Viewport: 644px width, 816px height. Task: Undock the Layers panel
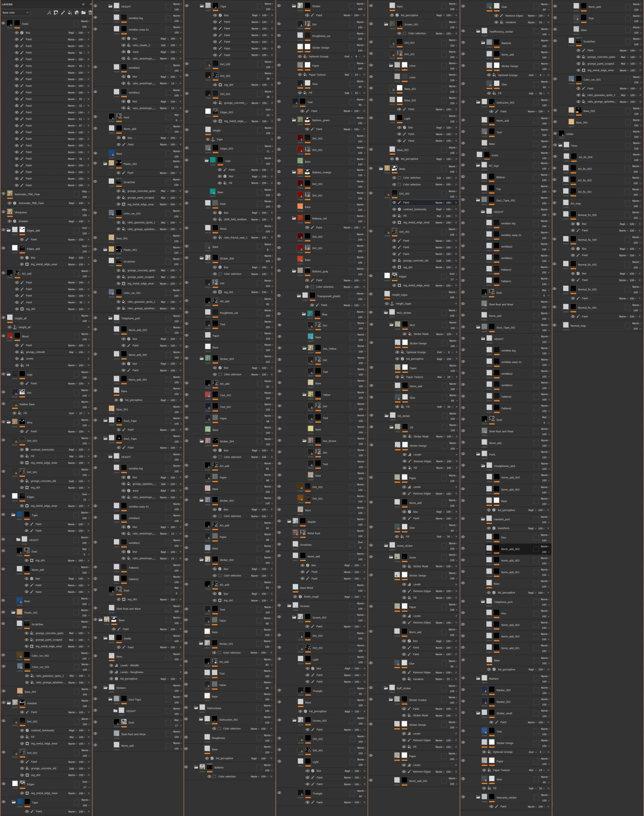[83, 4]
